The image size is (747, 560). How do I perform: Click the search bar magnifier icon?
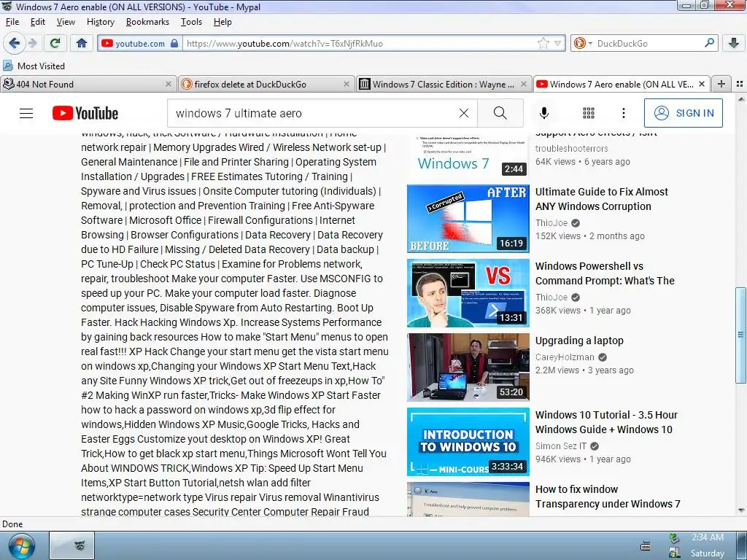pyautogui.click(x=709, y=43)
